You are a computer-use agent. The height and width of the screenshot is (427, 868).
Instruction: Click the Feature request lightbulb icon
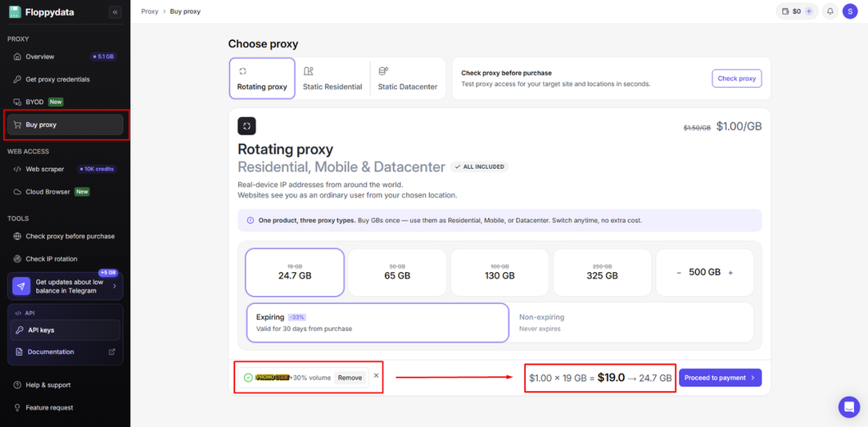[17, 407]
